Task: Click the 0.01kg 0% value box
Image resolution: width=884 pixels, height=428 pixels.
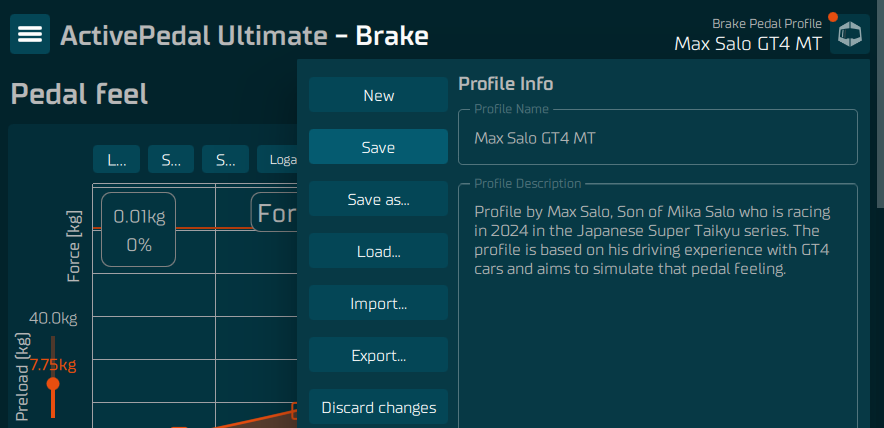Action: pos(139,230)
